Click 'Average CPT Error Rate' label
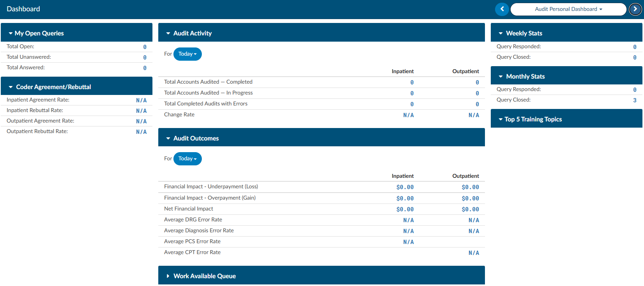Viewport: 644px width, 286px height. pos(192,252)
